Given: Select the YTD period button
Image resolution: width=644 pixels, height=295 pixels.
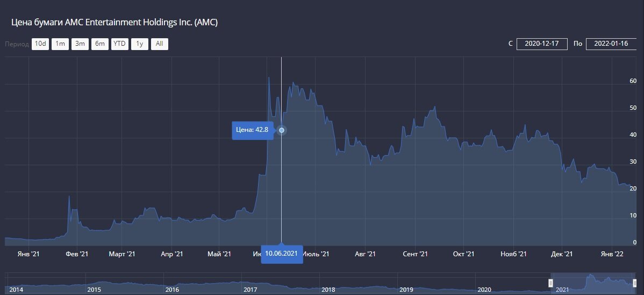Looking at the screenshot, I should point(119,44).
